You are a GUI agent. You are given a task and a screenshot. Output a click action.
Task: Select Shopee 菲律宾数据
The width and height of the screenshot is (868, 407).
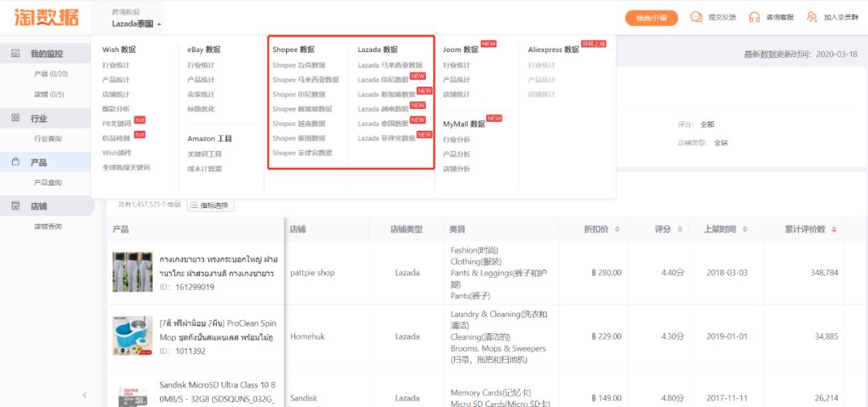tap(302, 153)
